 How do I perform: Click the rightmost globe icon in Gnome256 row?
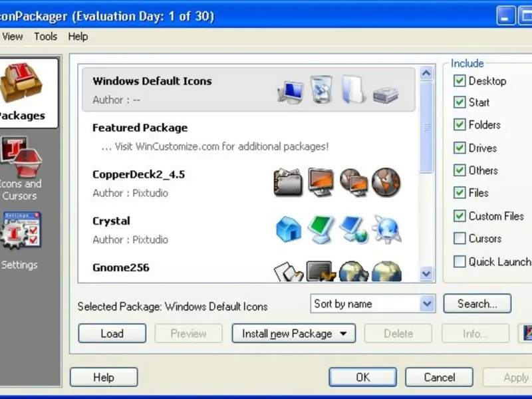pyautogui.click(x=386, y=271)
